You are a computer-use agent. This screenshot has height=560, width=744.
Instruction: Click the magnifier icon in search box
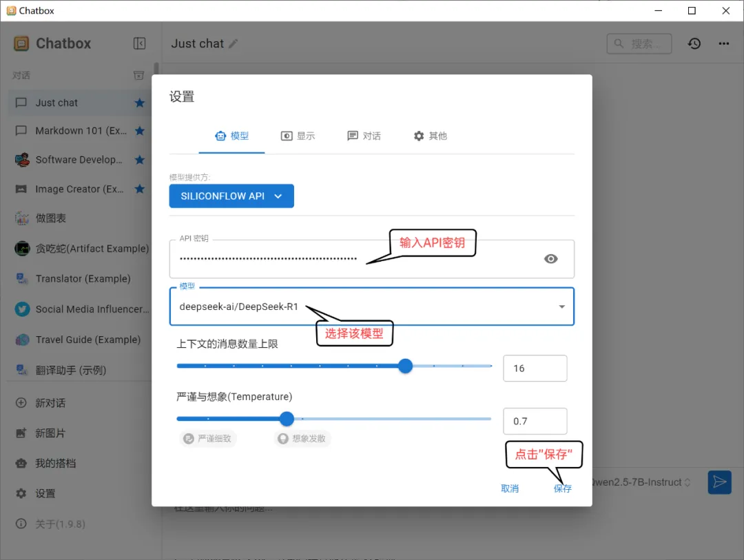(x=619, y=43)
